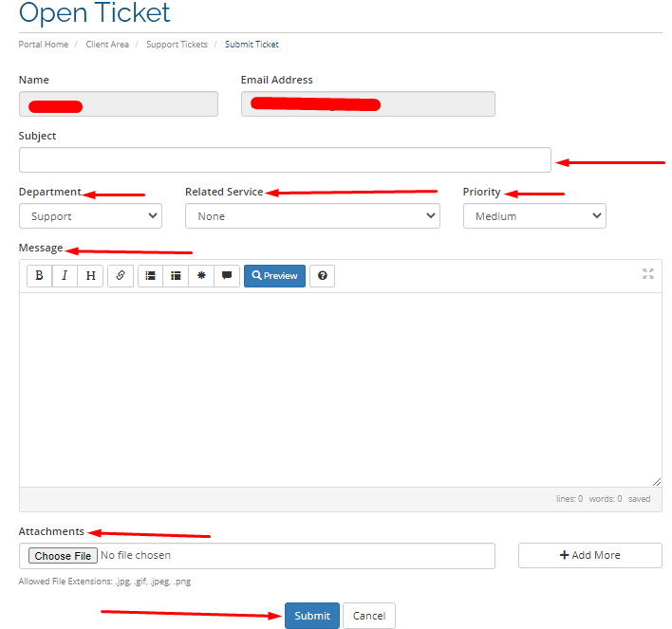The width and height of the screenshot is (672, 629).
Task: Open the editor help question-mark icon
Action: pyautogui.click(x=323, y=275)
